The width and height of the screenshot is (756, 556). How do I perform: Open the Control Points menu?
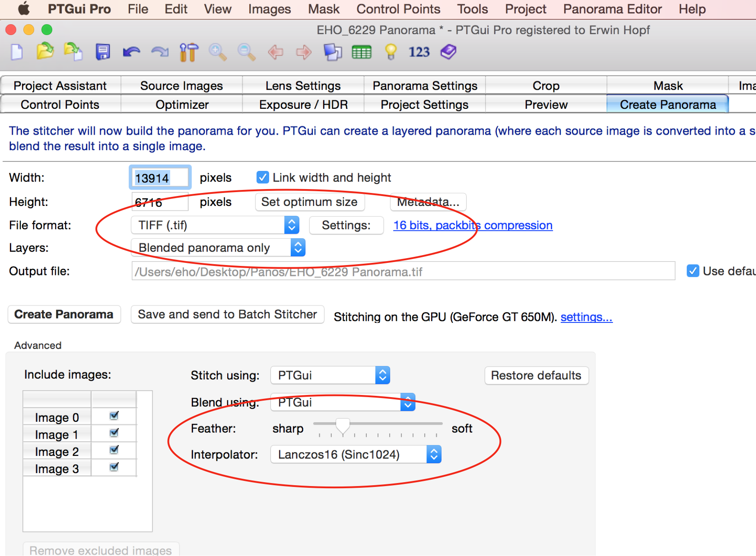[398, 9]
